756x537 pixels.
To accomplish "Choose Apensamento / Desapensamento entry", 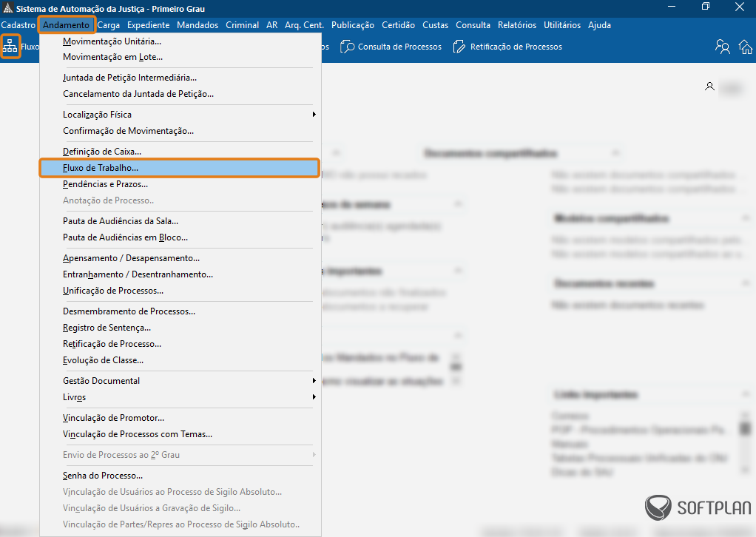I will 180,258.
